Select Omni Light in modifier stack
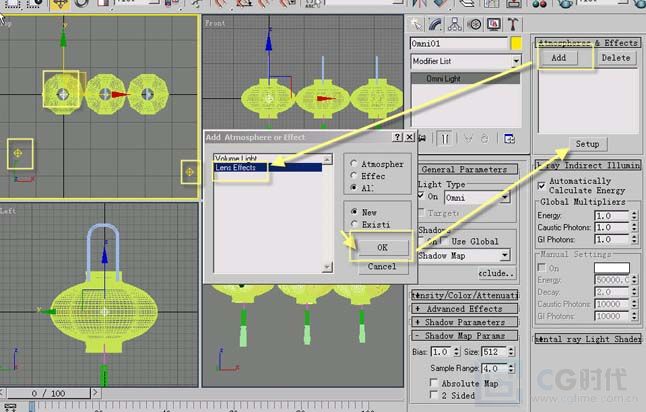Image resolution: width=646 pixels, height=412 pixels. 466,78
